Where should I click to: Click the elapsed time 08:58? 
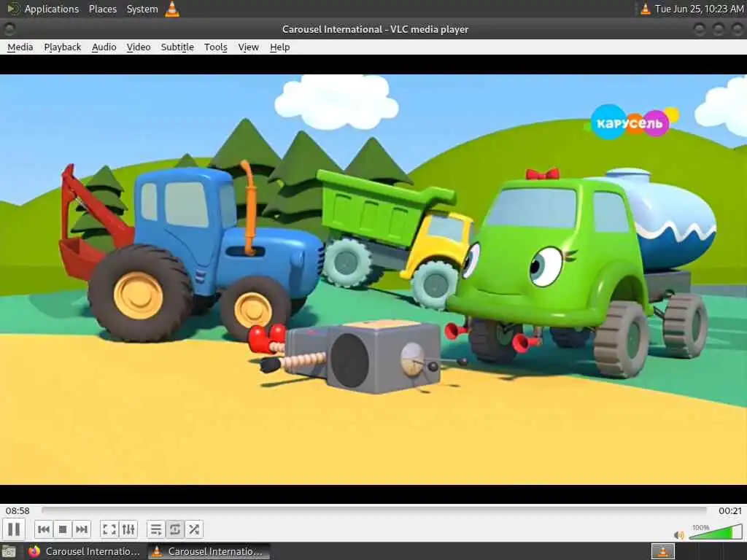18,510
